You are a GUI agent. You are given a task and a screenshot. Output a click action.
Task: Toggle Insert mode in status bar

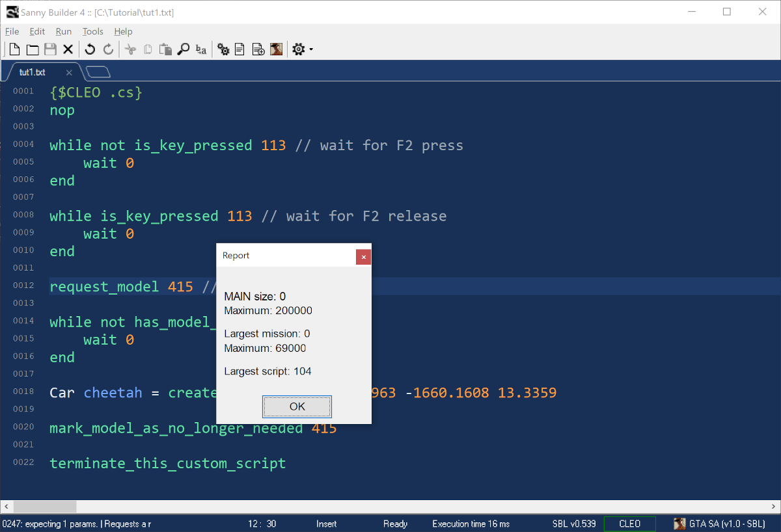click(x=326, y=524)
